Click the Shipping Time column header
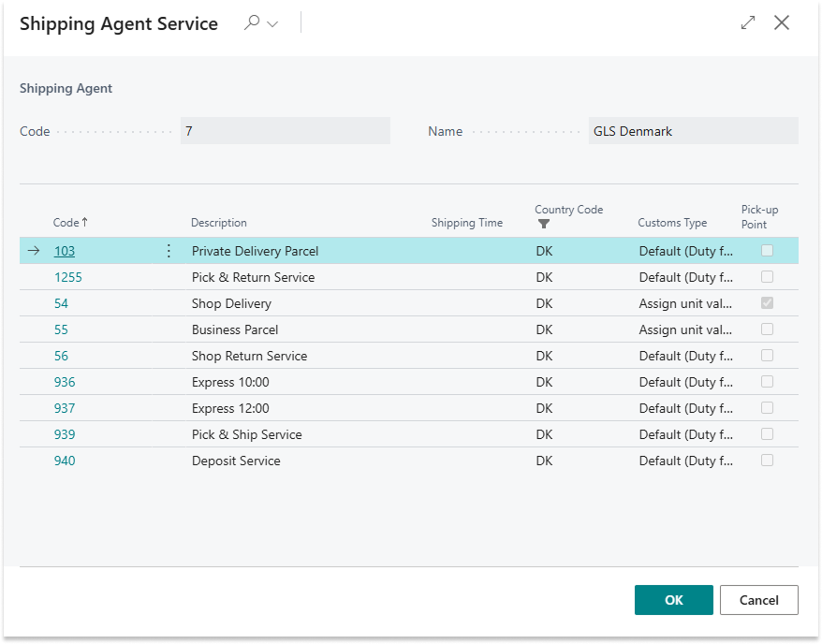822x644 pixels. click(466, 223)
